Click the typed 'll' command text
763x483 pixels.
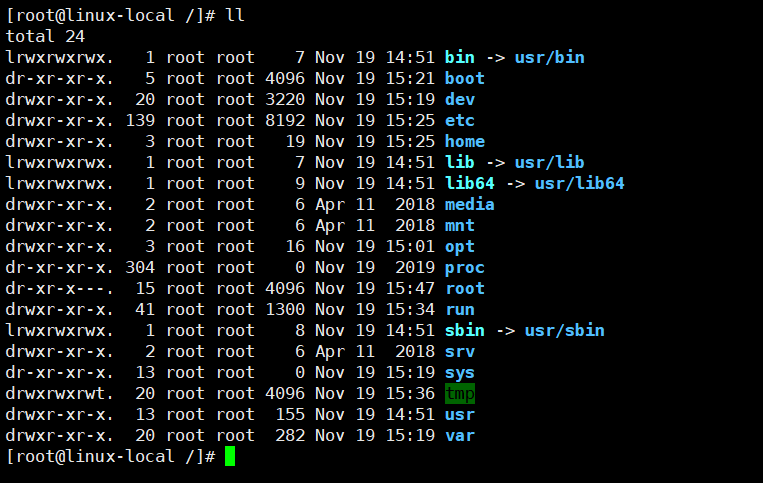coord(235,15)
